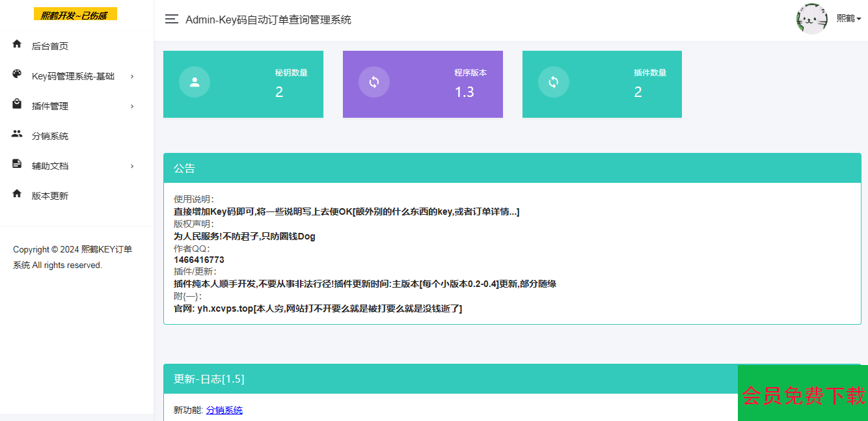
Task: Click the document icon next to 辅助文档
Action: [x=16, y=165]
